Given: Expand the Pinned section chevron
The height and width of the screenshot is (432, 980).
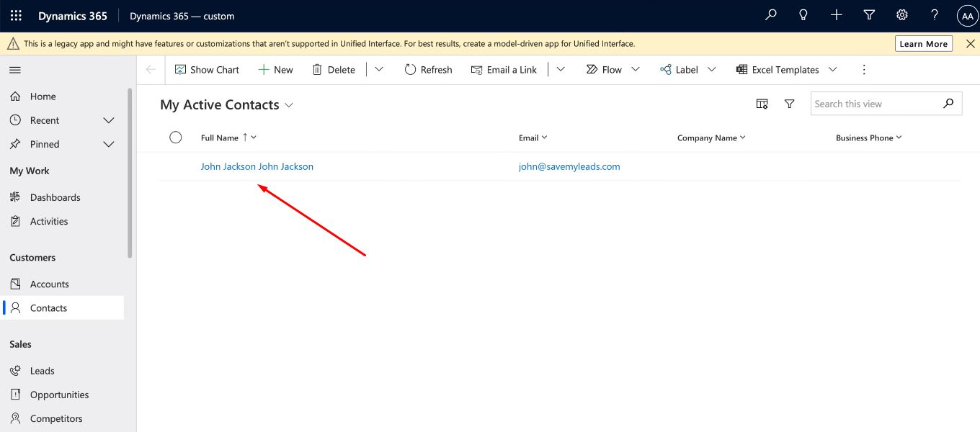Looking at the screenshot, I should (x=109, y=144).
